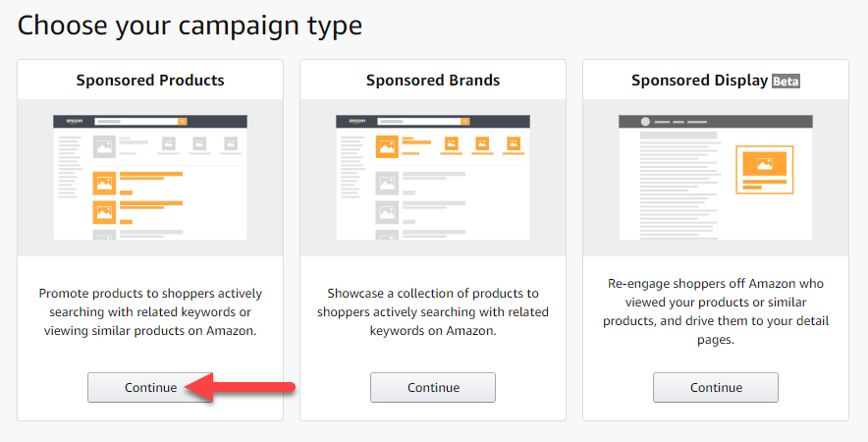The height and width of the screenshot is (442, 868).
Task: Select the Sponsored Display preview image
Action: [715, 177]
